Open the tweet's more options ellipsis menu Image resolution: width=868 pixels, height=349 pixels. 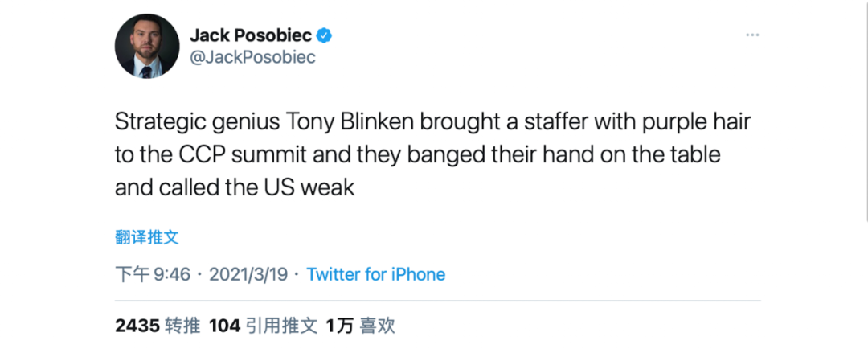coord(752,35)
